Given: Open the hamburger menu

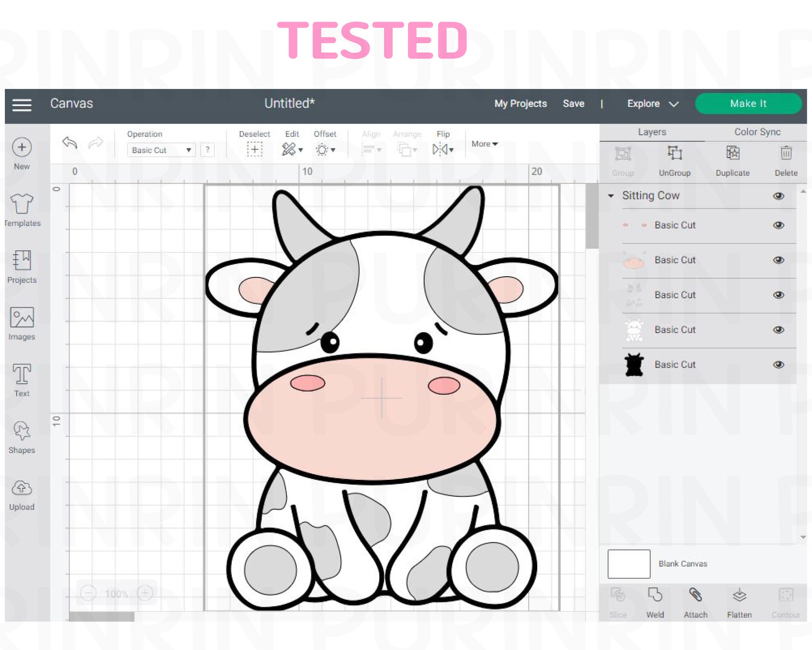Looking at the screenshot, I should click(x=22, y=104).
